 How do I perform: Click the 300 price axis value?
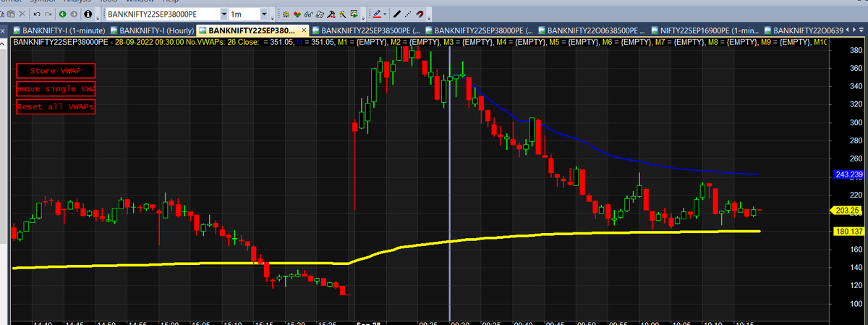856,122
